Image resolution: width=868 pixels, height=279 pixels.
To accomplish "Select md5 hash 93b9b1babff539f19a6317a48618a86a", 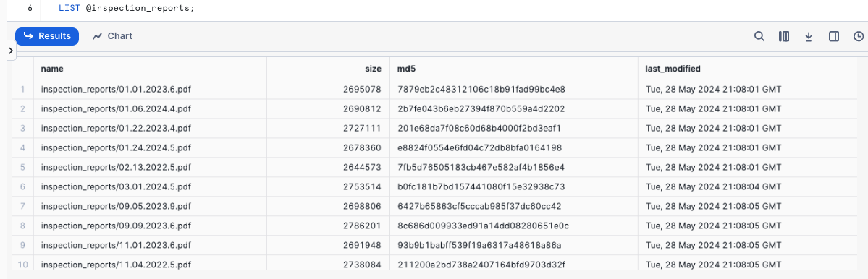I will point(514,245).
